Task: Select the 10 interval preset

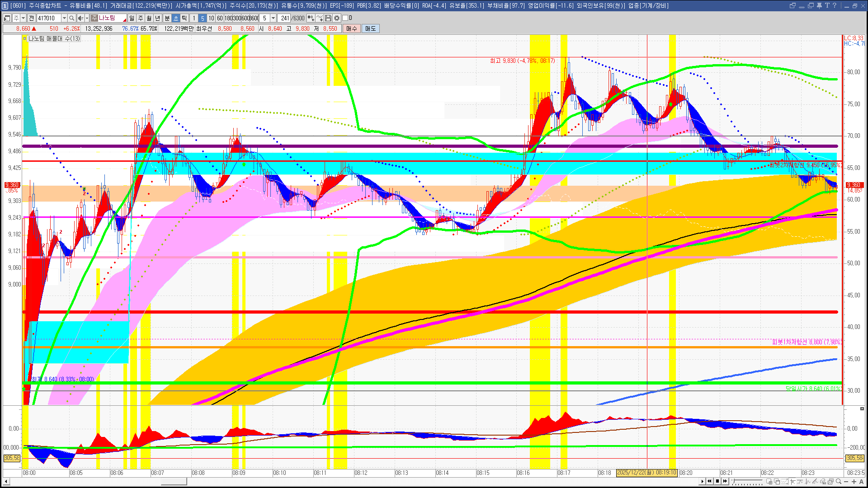Action: point(211,18)
